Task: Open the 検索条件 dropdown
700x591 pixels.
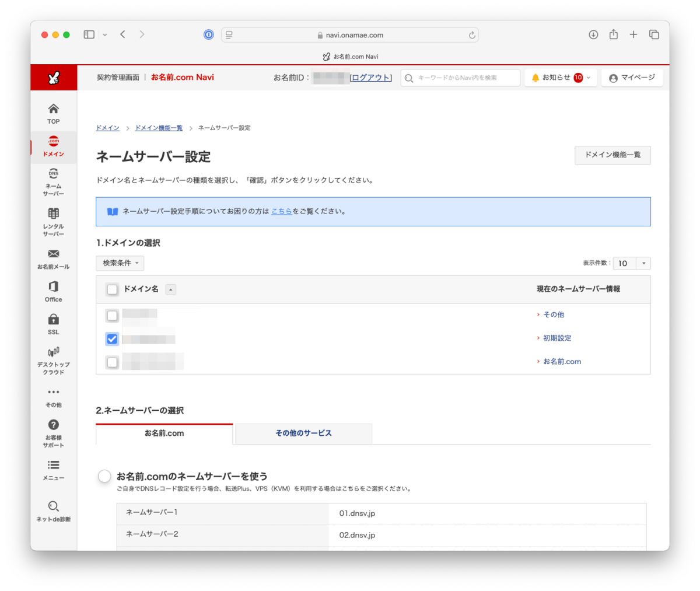Action: pos(120,263)
